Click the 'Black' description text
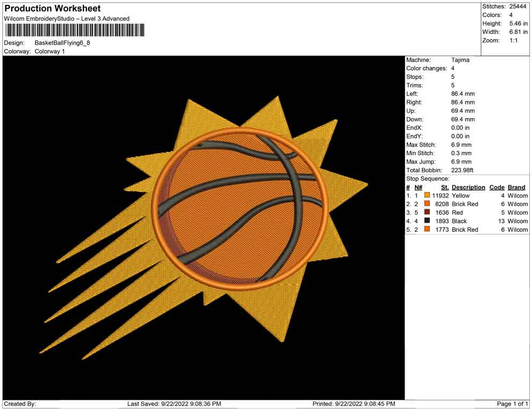532x409 pixels. (x=459, y=221)
